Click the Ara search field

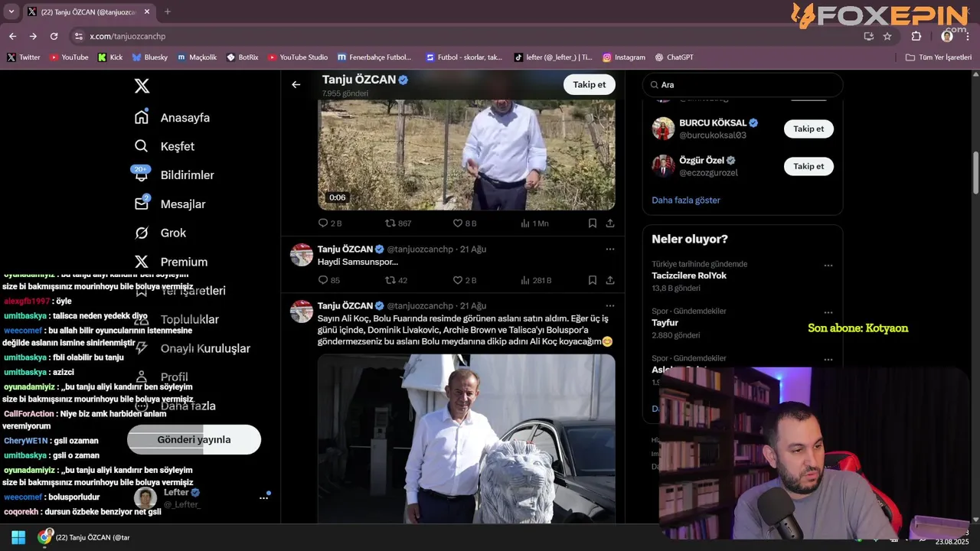743,85
